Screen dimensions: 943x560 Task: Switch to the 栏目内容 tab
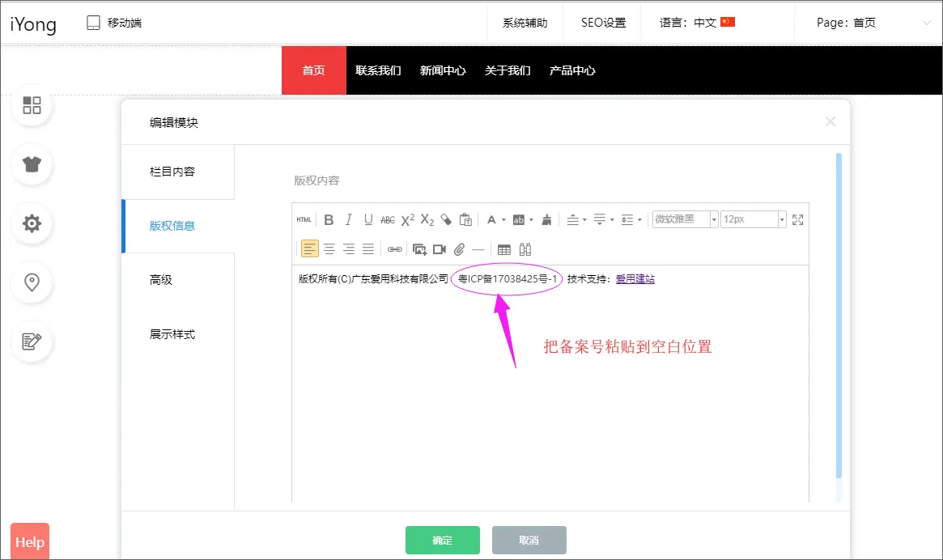pos(172,172)
